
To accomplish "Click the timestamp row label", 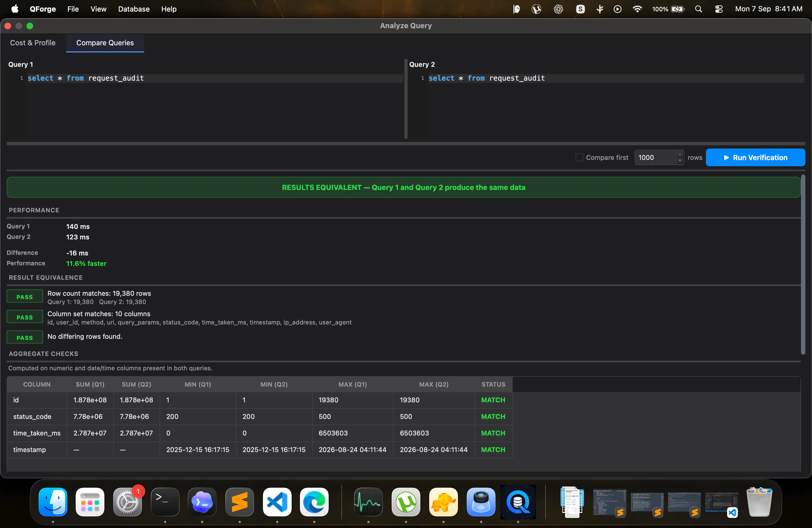I will (x=30, y=450).
